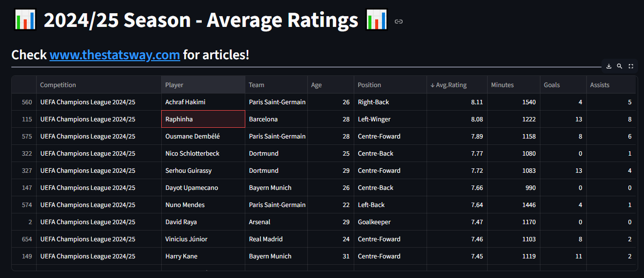Click the 7.89 rating cell
The width and height of the screenshot is (644, 278).
tap(457, 136)
